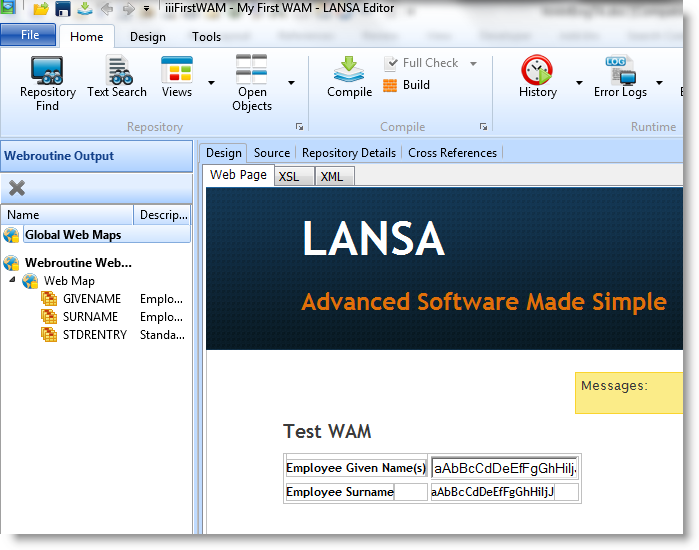Click the save floppy disk icon

[63, 8]
